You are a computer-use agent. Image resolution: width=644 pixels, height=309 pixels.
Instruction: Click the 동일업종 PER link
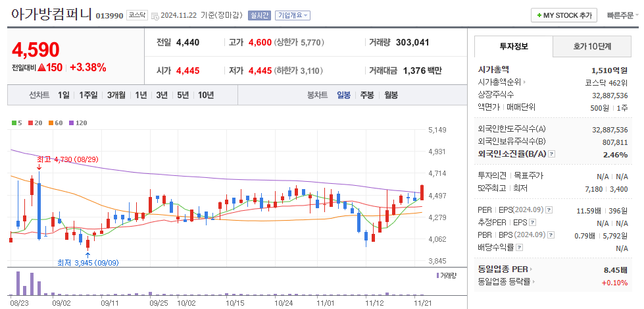pyautogui.click(x=503, y=270)
